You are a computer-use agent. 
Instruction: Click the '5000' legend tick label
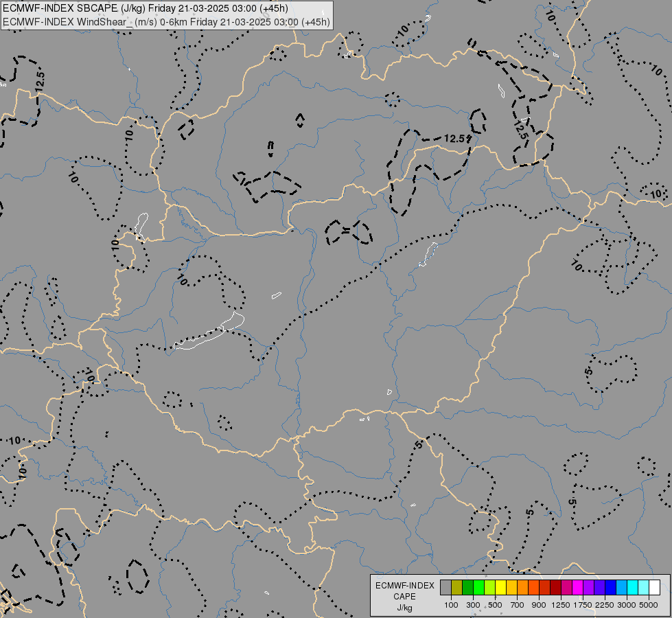coord(649,605)
